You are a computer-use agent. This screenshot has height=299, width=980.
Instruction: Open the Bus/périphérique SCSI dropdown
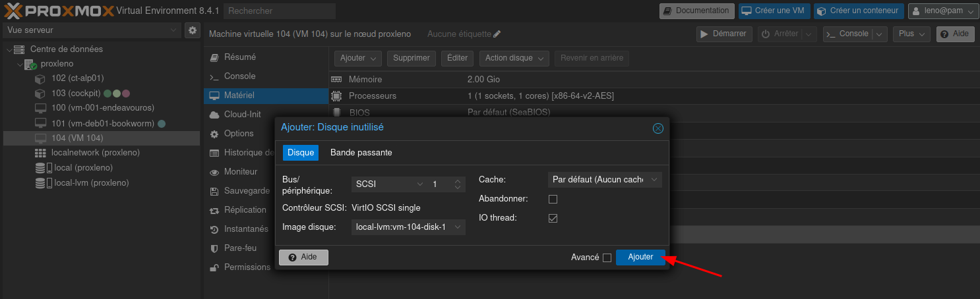(x=389, y=184)
